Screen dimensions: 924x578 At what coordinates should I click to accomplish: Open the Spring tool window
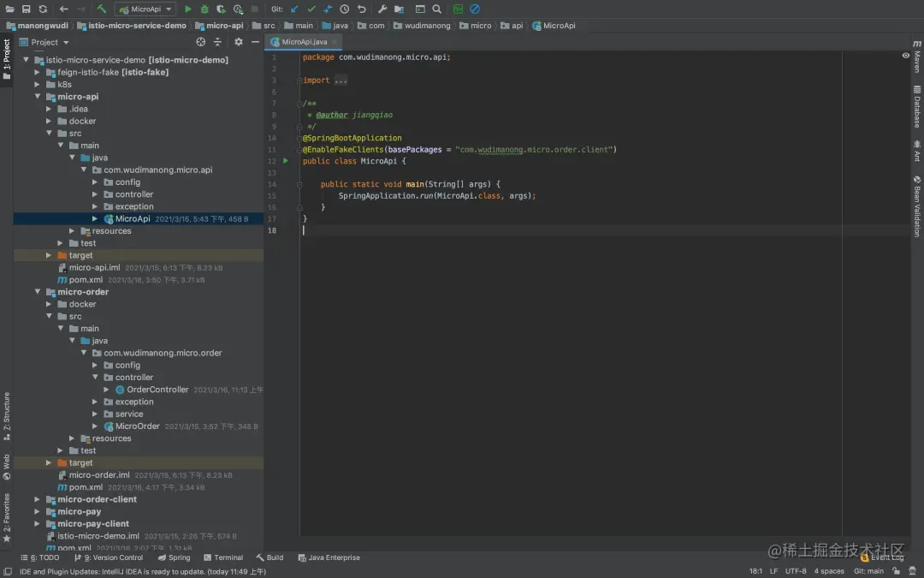174,557
